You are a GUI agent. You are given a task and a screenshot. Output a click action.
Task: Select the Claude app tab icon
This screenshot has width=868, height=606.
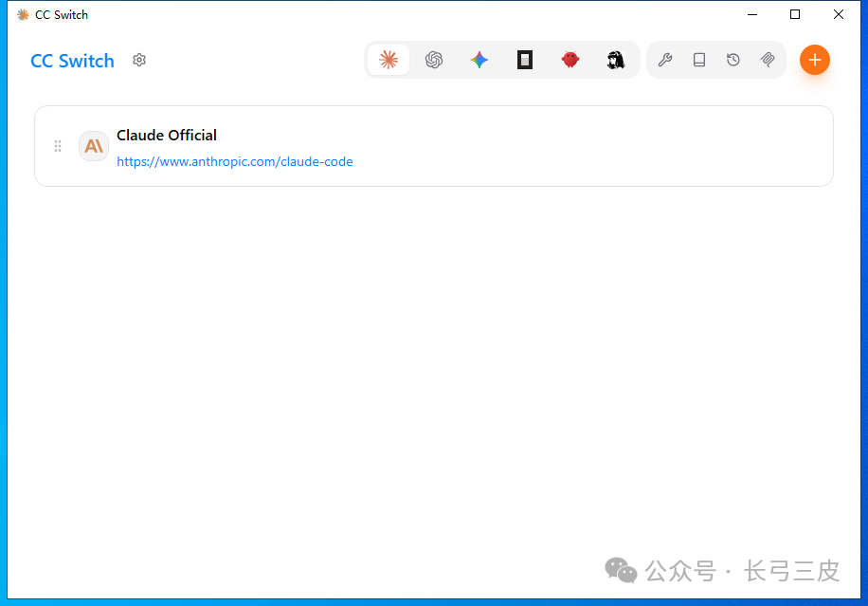point(389,60)
